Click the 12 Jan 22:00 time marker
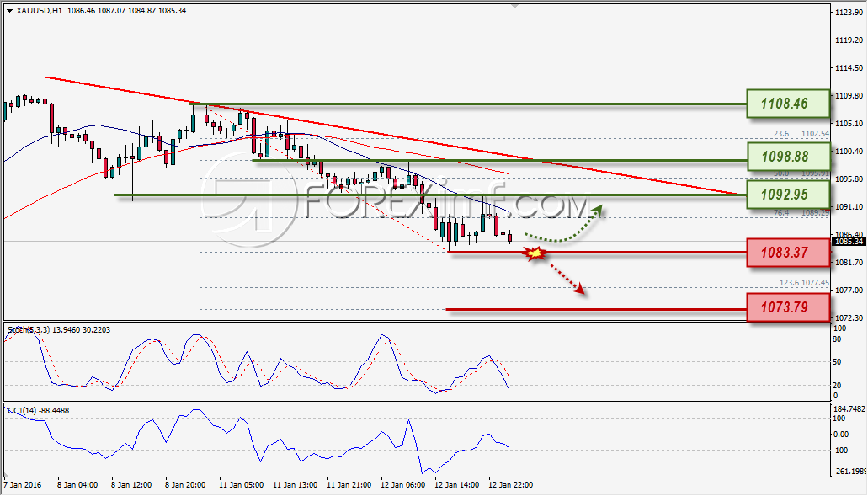This screenshot has width=868, height=496. (x=510, y=485)
